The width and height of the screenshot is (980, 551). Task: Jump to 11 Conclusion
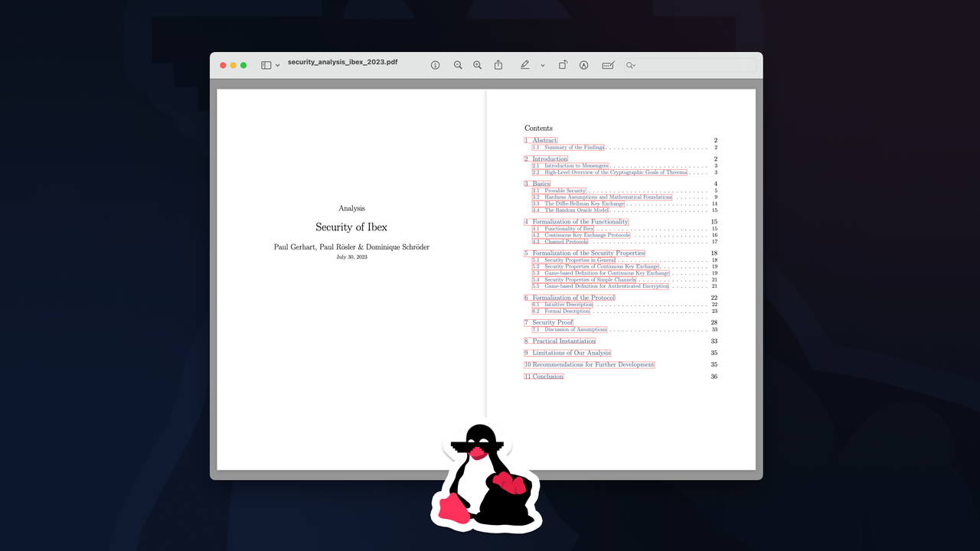(544, 377)
